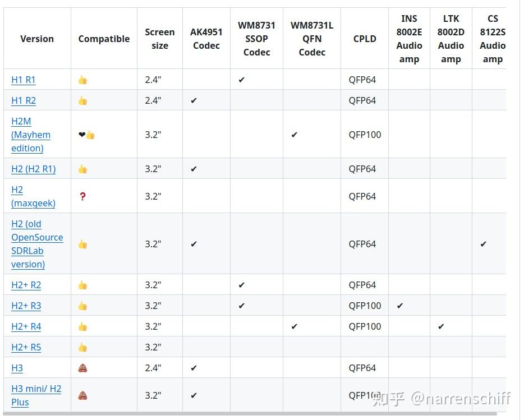
Task: Click the LTK 8002D checkmark for H2+ R4
Action: [x=442, y=326]
